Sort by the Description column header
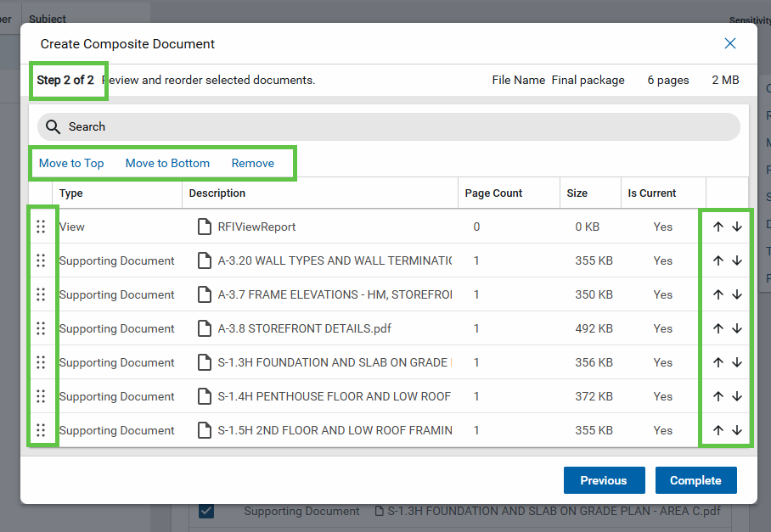Image resolution: width=771 pixels, height=532 pixels. (217, 193)
